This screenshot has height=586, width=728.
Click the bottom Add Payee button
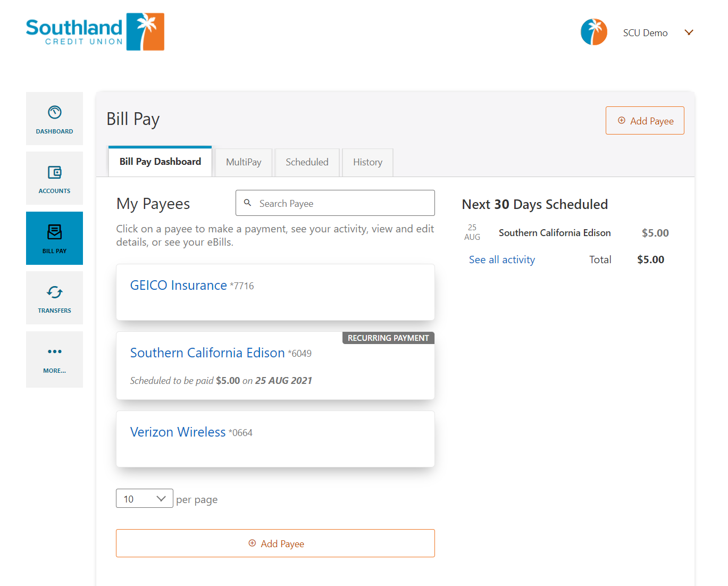(x=275, y=543)
